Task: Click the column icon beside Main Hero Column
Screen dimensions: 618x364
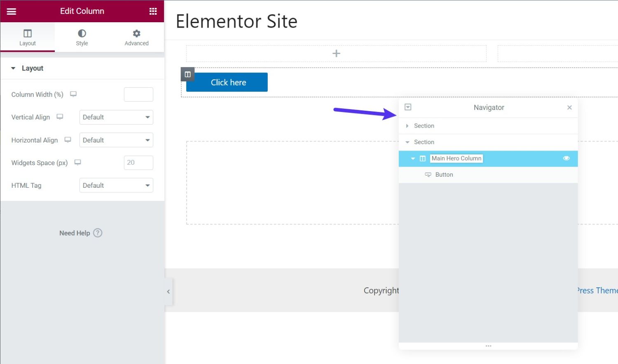Action: tap(423, 159)
